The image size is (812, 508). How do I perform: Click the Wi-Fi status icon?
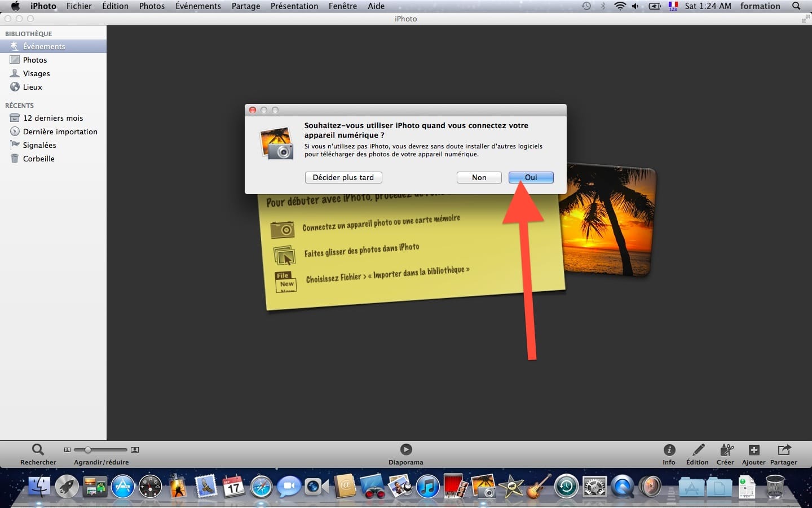(x=620, y=6)
